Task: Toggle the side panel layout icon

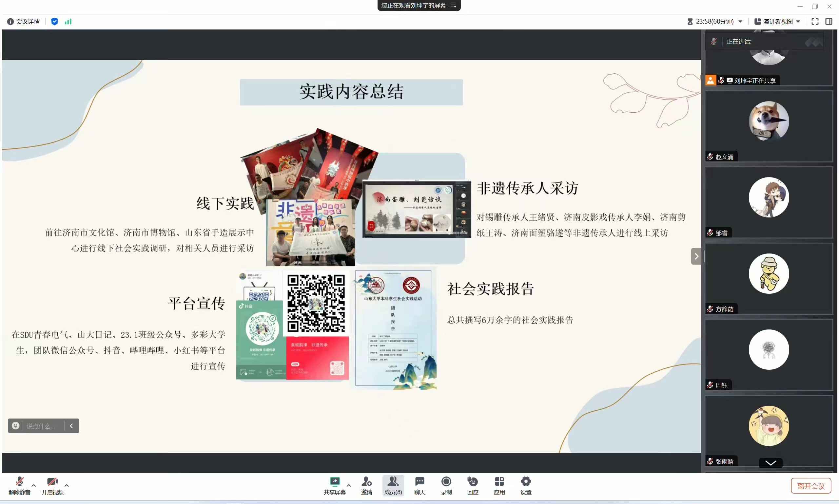Action: [829, 21]
